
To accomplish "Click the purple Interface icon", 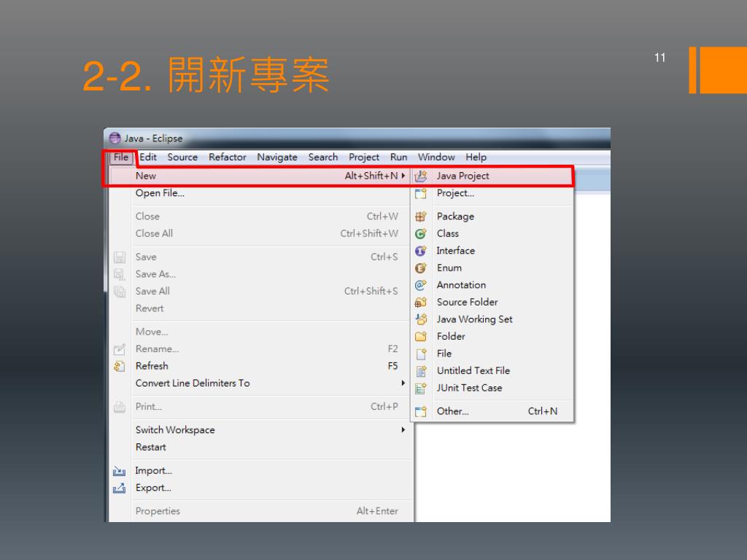I will click(x=421, y=251).
